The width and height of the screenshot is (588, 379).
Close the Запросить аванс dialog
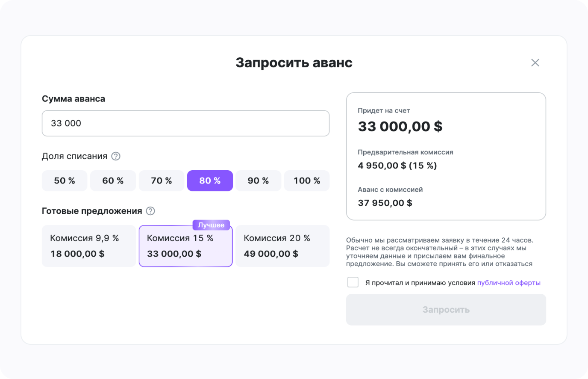tap(535, 63)
